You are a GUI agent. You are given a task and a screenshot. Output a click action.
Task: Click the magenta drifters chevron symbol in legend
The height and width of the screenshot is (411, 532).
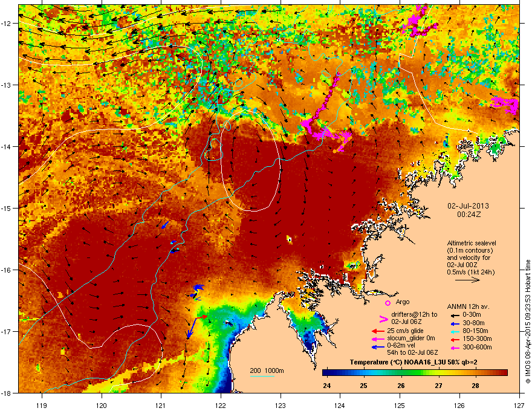(x=383, y=319)
